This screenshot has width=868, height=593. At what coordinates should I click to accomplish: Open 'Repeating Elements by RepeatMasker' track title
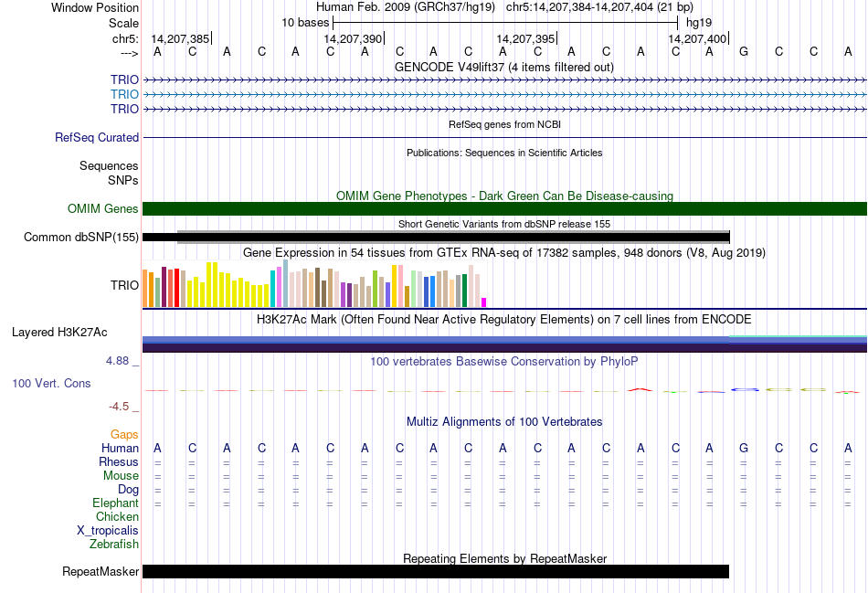[504, 558]
